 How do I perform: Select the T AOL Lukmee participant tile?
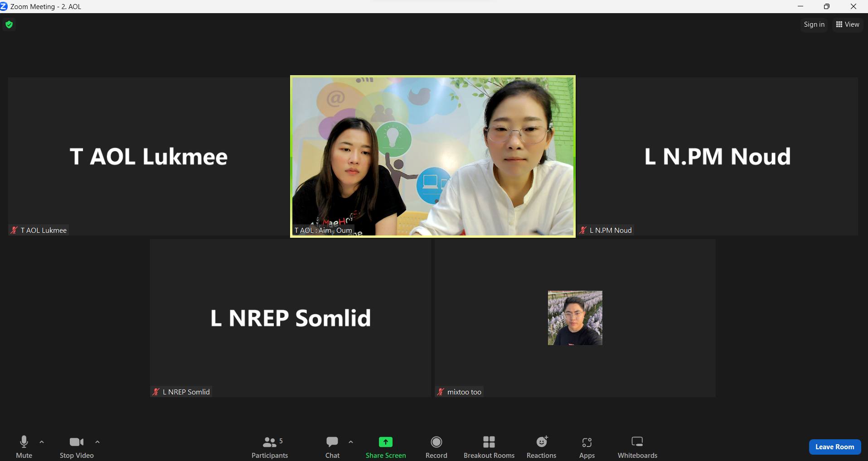148,156
